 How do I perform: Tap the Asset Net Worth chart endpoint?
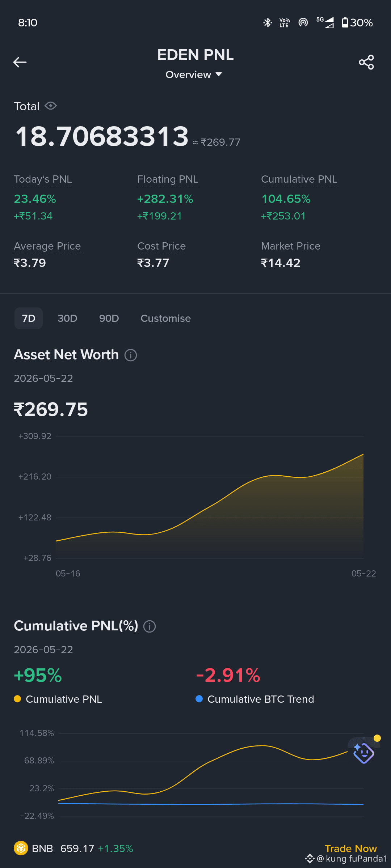click(363, 454)
